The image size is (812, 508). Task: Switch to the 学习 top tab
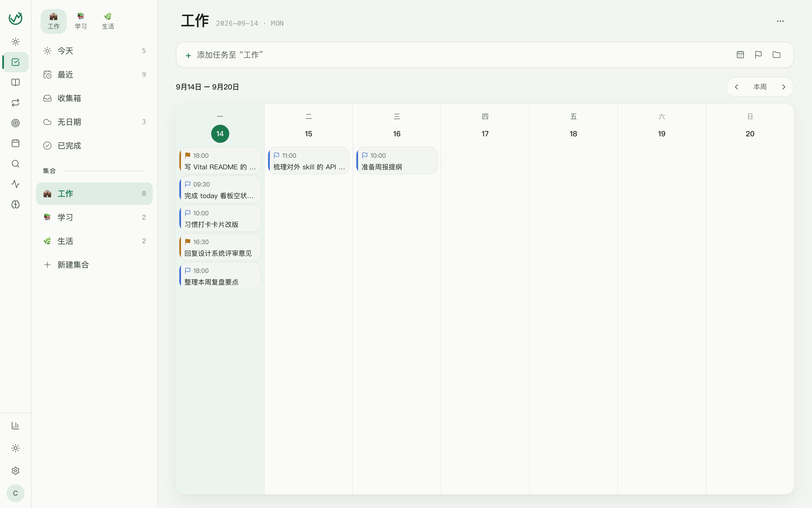tap(81, 21)
